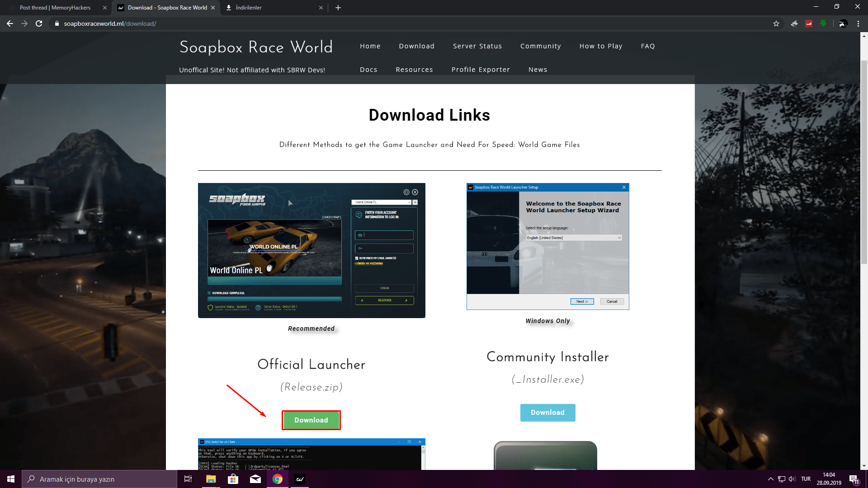This screenshot has width=868, height=488.
Task: Open the Chrome three-dot menu
Action: click(x=858, y=23)
